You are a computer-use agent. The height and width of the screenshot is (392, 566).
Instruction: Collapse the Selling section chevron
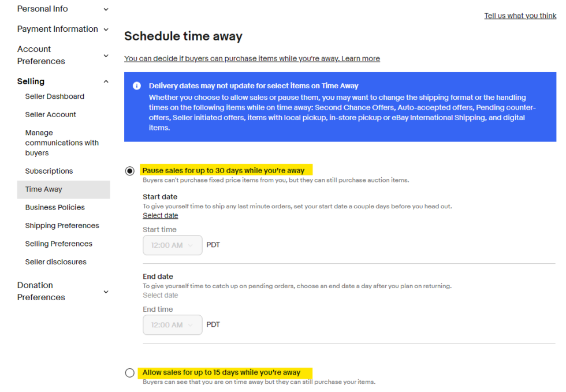point(106,81)
